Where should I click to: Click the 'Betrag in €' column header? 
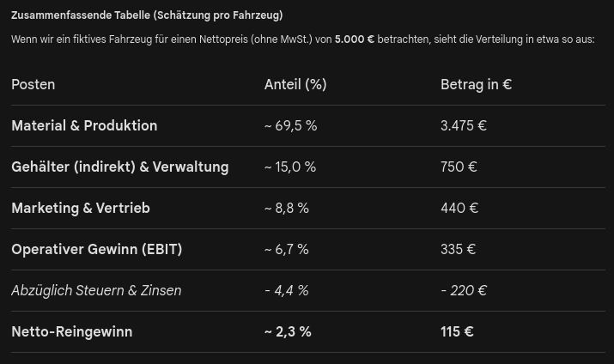(x=476, y=84)
